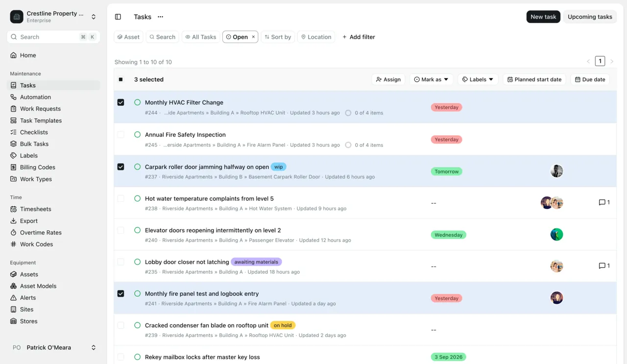Click assignee avatar on Elevator doors task
The width and height of the screenshot is (627, 364).
(x=556, y=234)
